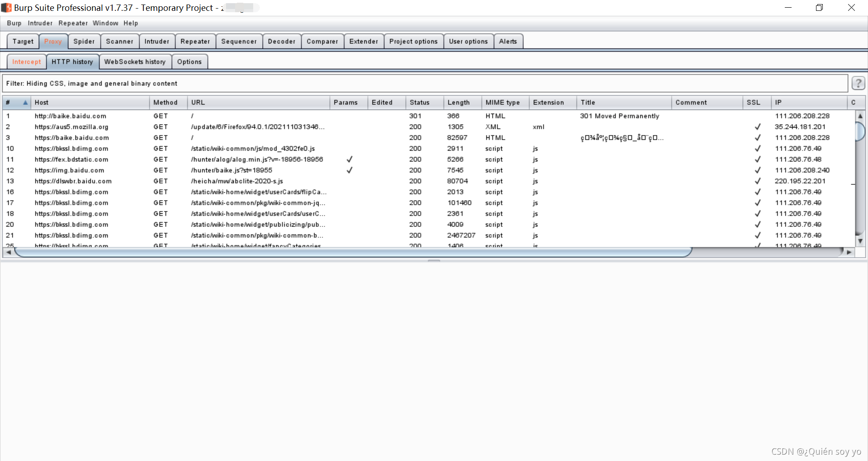Sort by the URL column header
The width and height of the screenshot is (868, 461).
[259, 103]
